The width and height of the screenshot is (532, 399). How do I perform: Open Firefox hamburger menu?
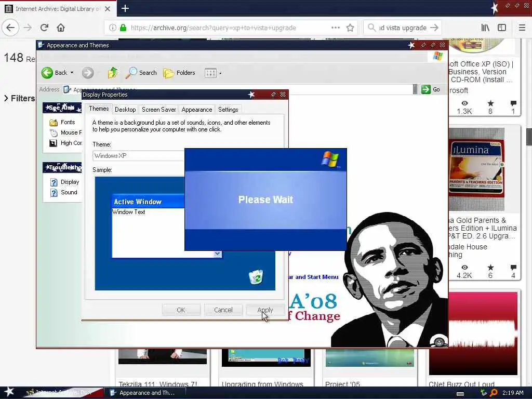pos(522,28)
